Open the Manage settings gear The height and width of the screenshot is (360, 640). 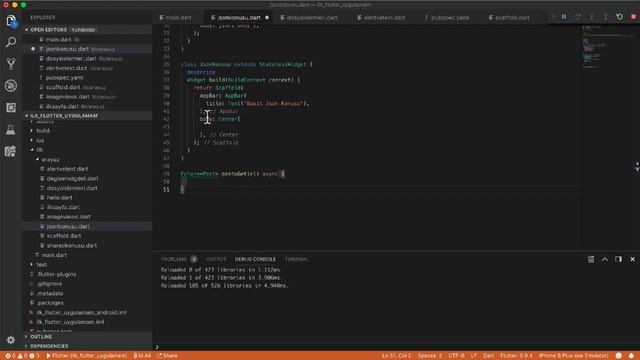(x=11, y=340)
